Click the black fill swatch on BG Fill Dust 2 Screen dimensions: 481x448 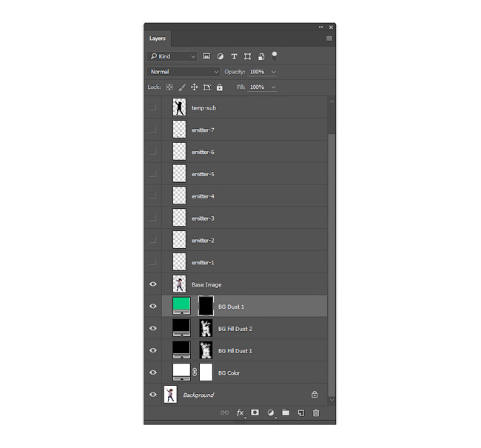[x=181, y=328]
